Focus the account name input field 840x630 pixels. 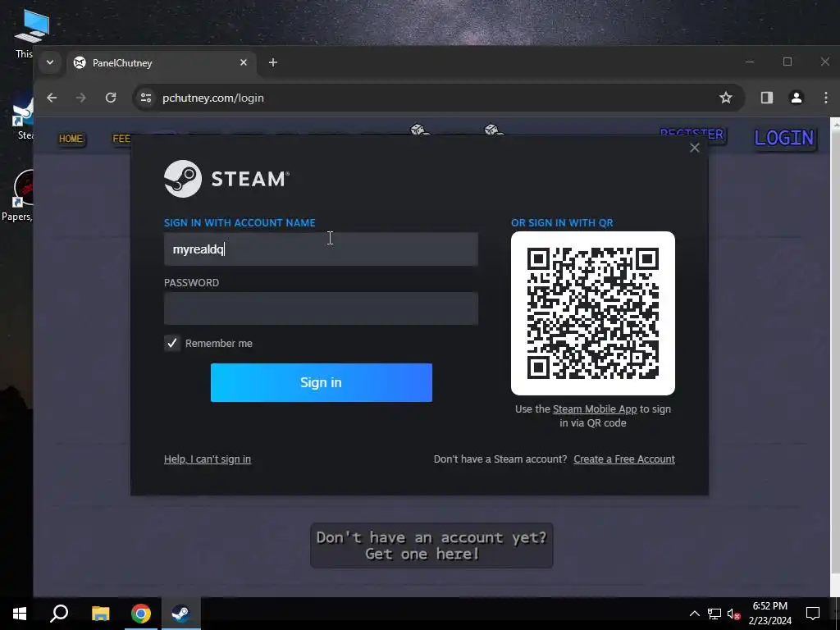[x=321, y=249]
